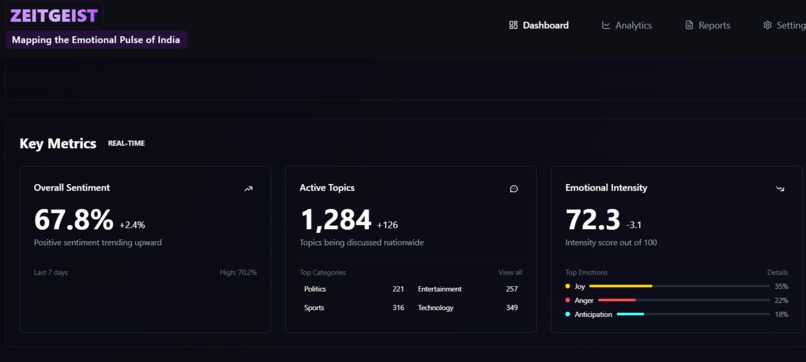Click the 72.3 intensity score
Image resolution: width=806 pixels, height=362 pixels.
point(593,220)
